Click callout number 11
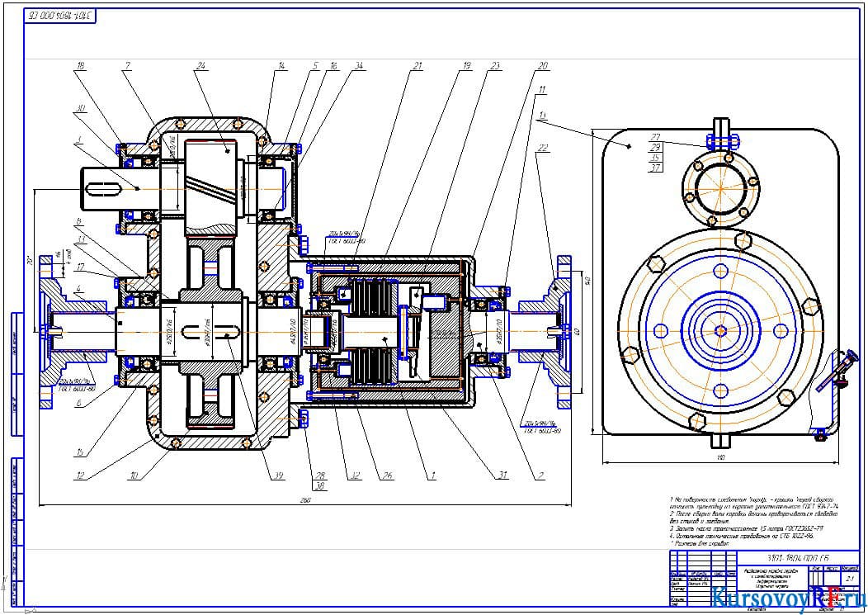 [541, 90]
